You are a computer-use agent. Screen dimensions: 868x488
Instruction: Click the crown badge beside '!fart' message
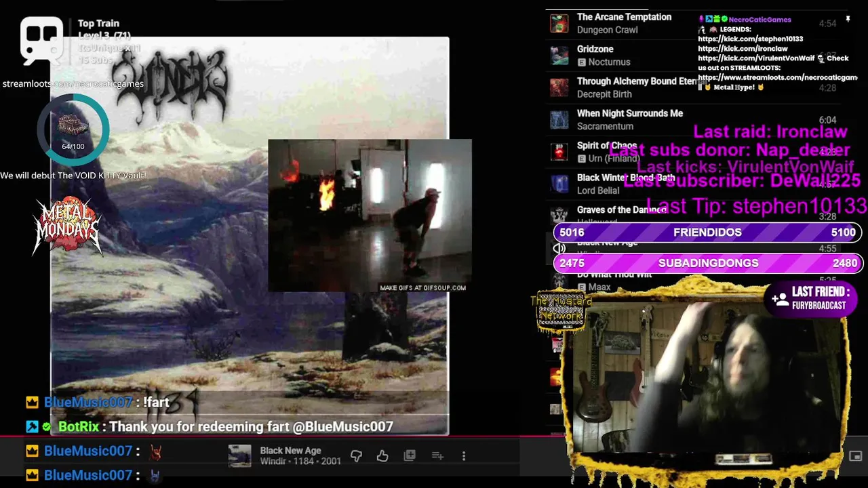point(32,403)
